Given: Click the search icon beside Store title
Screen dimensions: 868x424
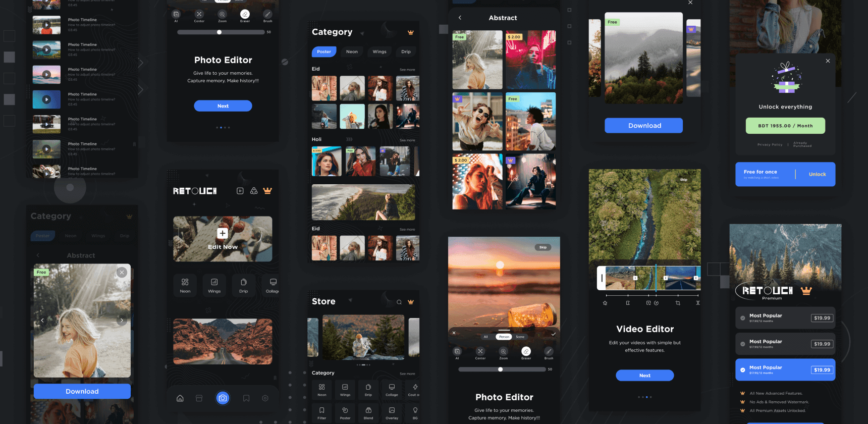Looking at the screenshot, I should point(399,302).
